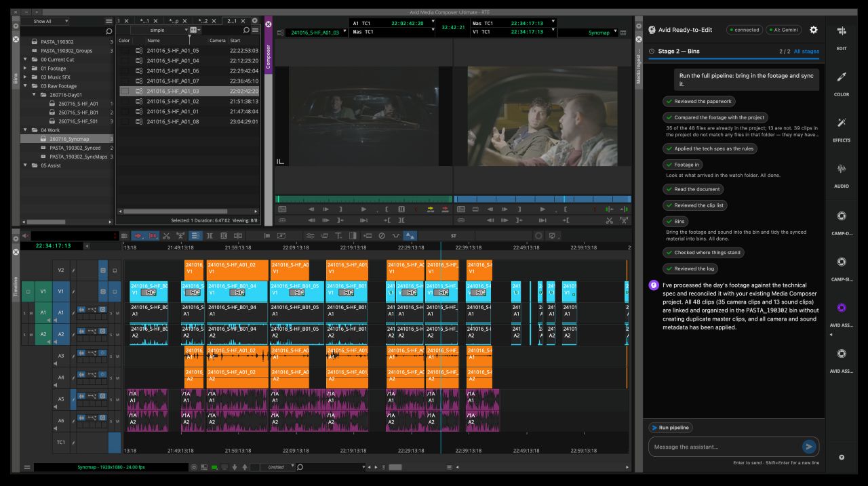Open the simple bin view dropdown
868x486 pixels.
pos(160,30)
